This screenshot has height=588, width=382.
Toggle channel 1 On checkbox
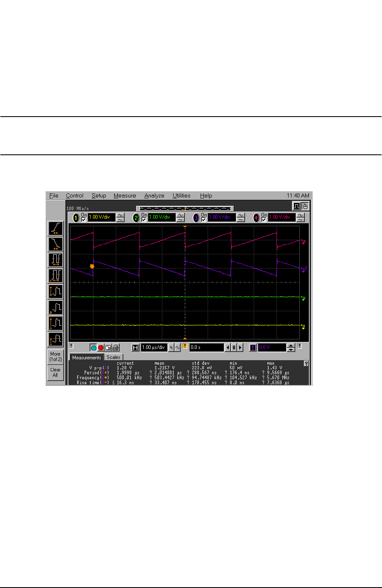pyautogui.click(x=84, y=220)
